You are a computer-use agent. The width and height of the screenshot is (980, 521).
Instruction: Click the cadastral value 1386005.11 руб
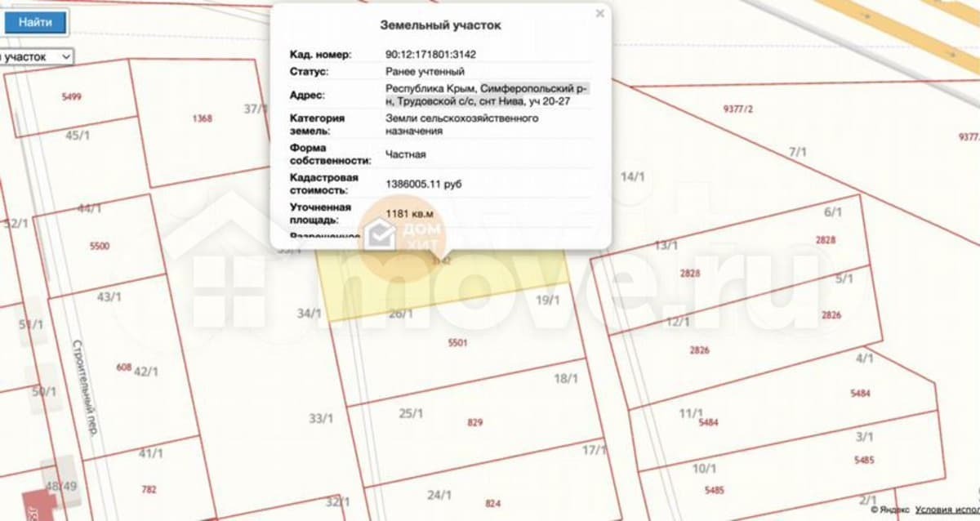(x=423, y=185)
